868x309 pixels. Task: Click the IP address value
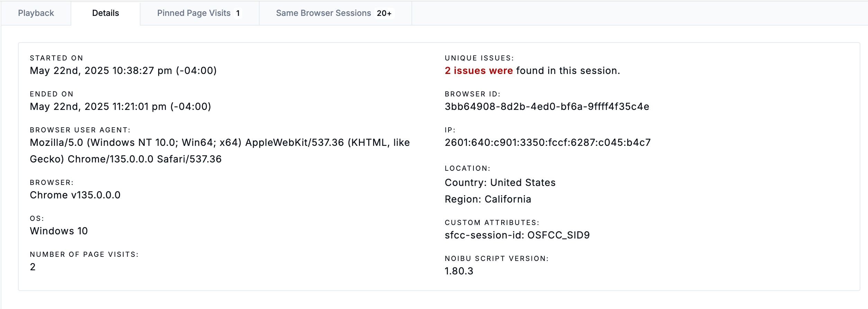[548, 142]
